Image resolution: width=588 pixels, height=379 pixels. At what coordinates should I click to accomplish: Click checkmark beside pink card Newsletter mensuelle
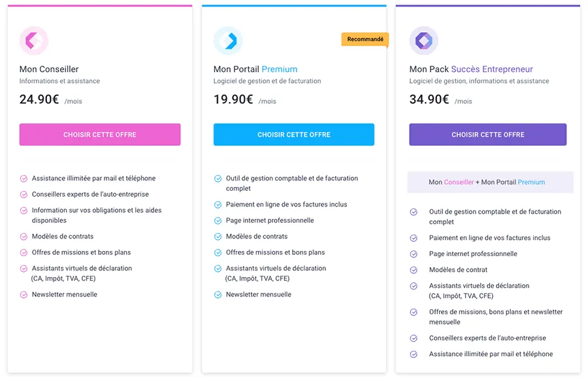[24, 295]
